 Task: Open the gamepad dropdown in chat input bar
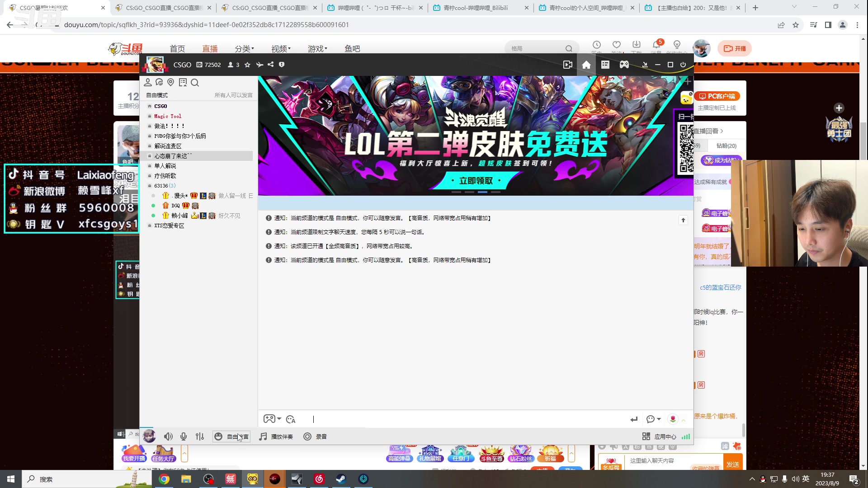pyautogui.click(x=272, y=419)
